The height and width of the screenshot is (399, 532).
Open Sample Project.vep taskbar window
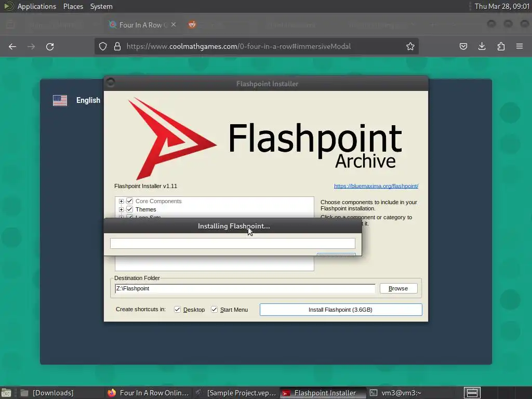(x=236, y=393)
